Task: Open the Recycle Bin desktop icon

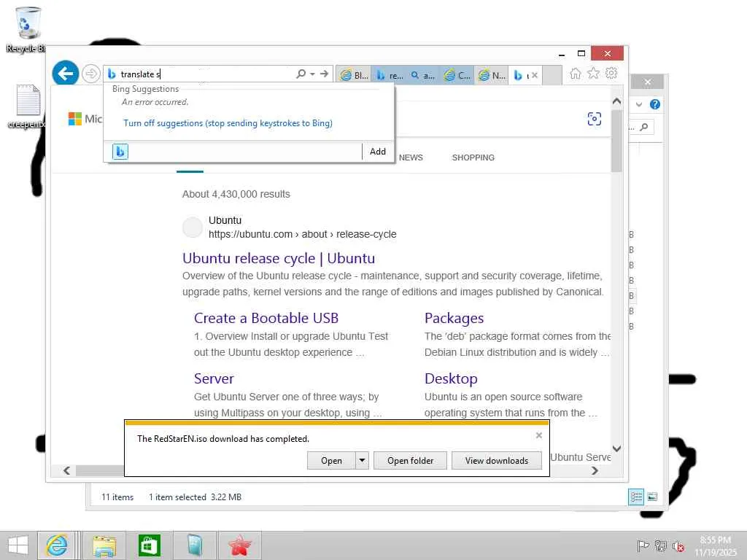Action: [x=27, y=29]
